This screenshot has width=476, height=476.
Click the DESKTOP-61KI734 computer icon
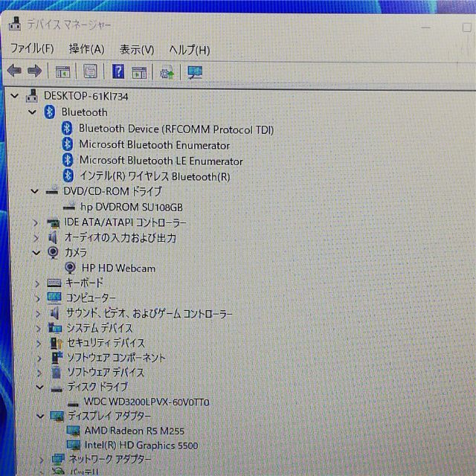(x=31, y=96)
